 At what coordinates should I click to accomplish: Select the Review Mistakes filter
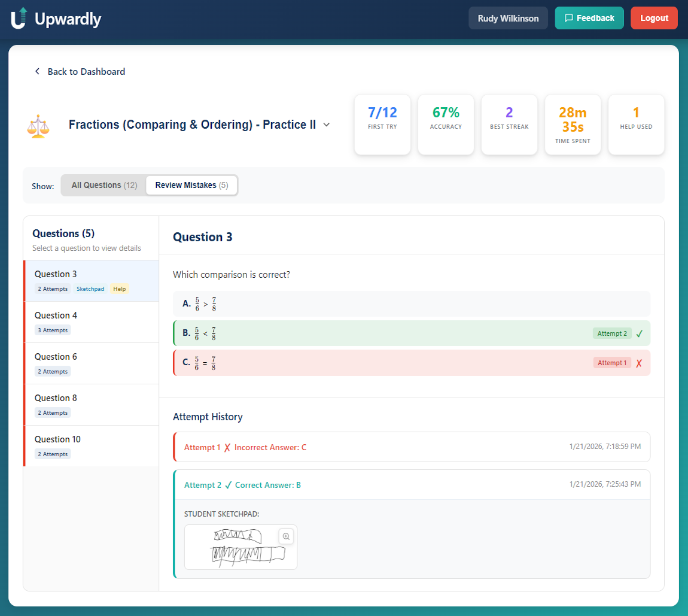click(x=191, y=185)
